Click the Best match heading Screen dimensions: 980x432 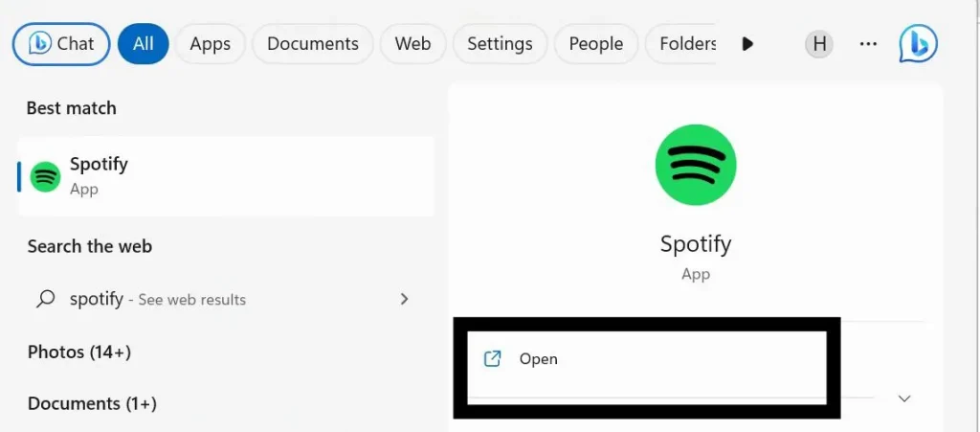tap(71, 108)
